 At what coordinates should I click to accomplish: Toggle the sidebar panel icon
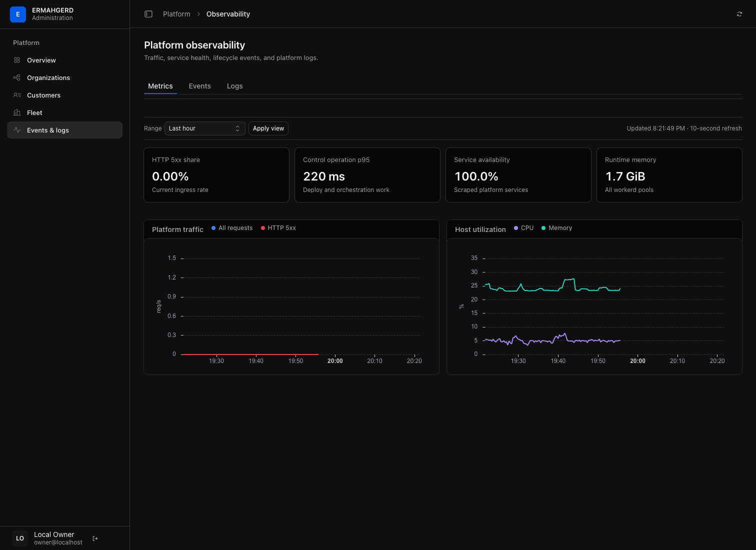pos(148,14)
